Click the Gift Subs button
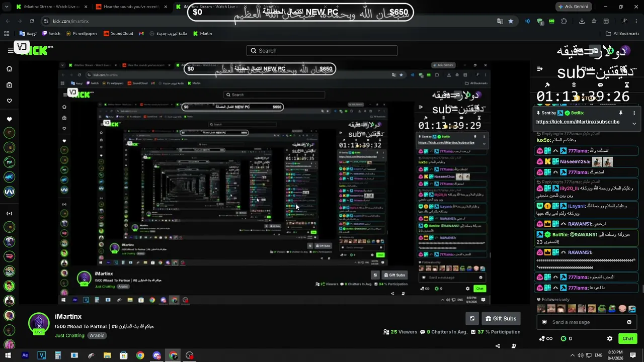The image size is (644, 362). click(502, 318)
